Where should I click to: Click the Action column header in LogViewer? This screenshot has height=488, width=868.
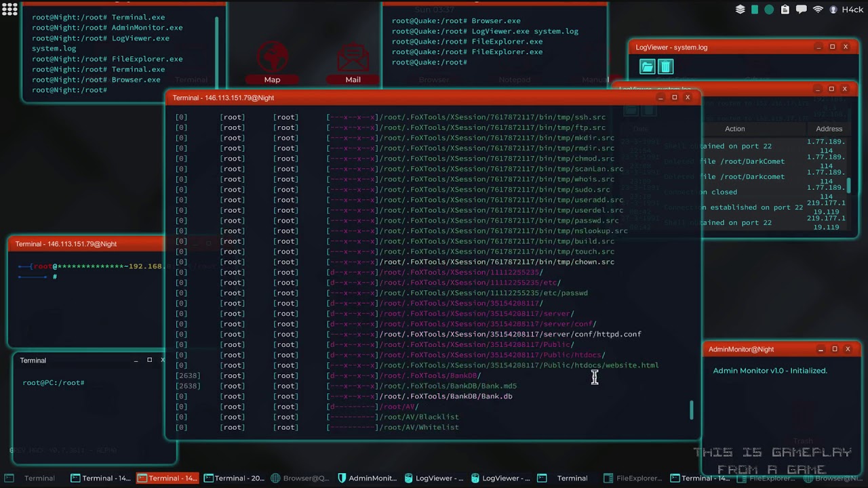coord(734,129)
